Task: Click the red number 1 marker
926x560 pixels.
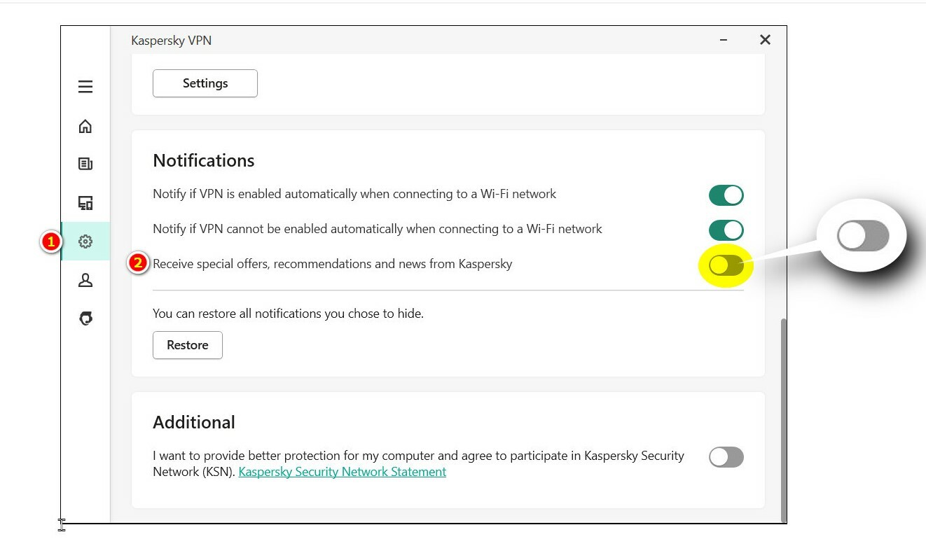Action: coord(50,241)
